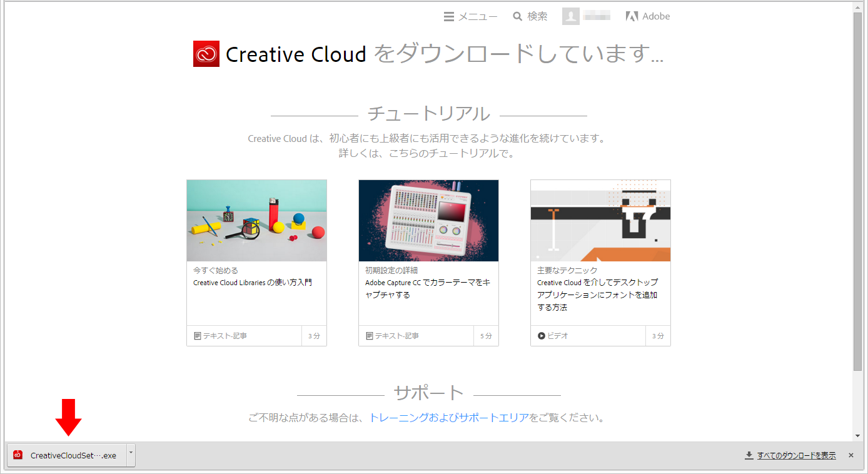Screen dimensions: 868x474
Task: Click the '5分' duration on Capture CC card
Action: [486, 336]
